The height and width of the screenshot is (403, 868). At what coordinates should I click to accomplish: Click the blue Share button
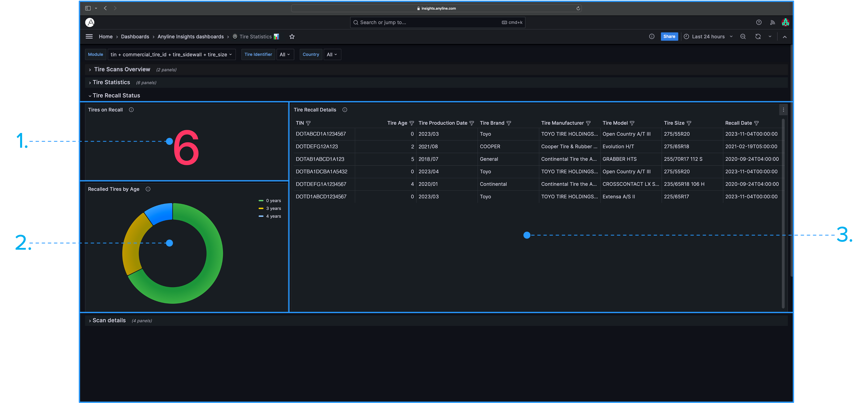click(x=669, y=37)
